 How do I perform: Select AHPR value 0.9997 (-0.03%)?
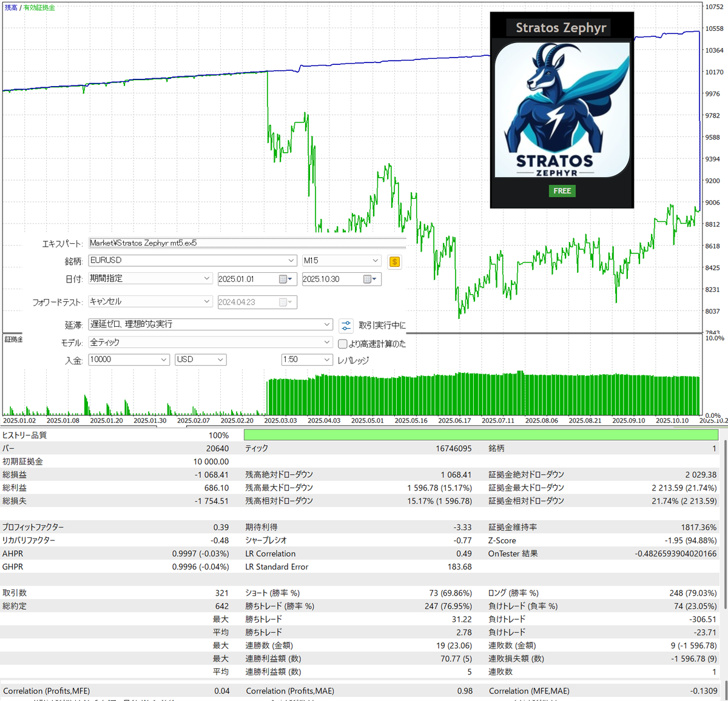click(200, 554)
